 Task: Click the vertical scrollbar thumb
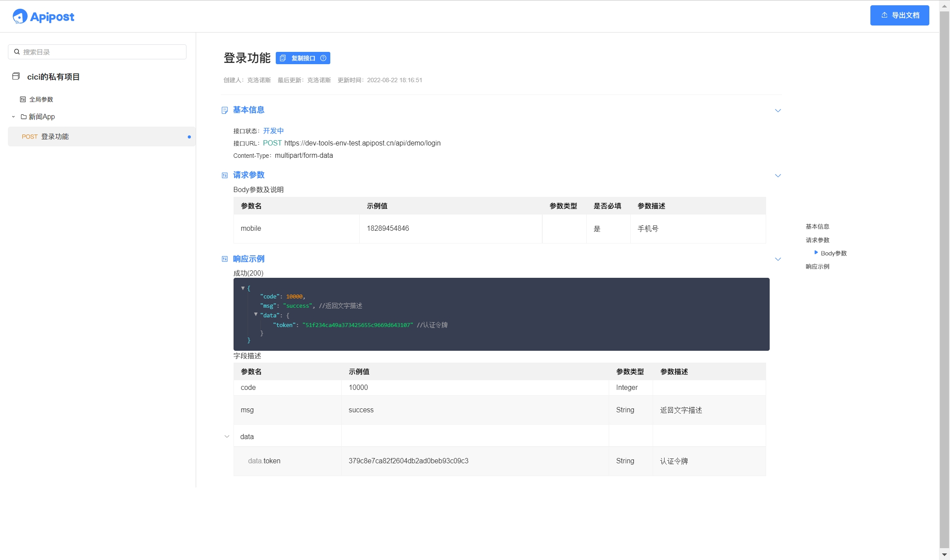coord(944,279)
